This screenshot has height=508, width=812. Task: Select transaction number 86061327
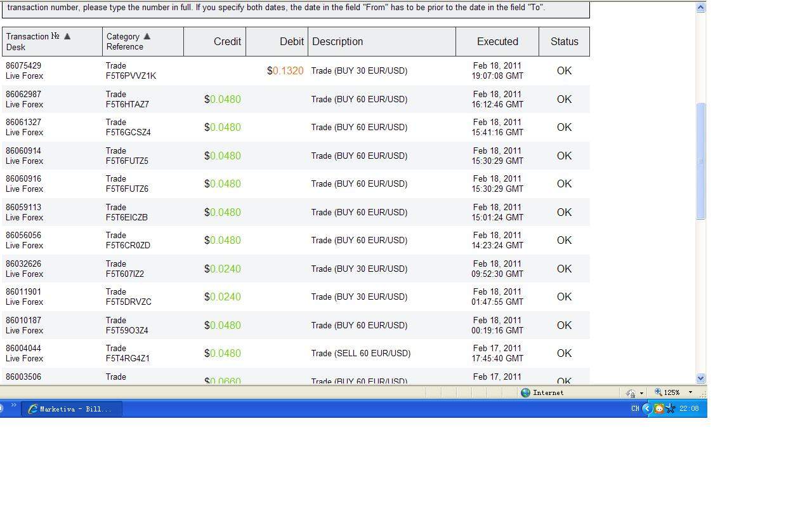(23, 122)
